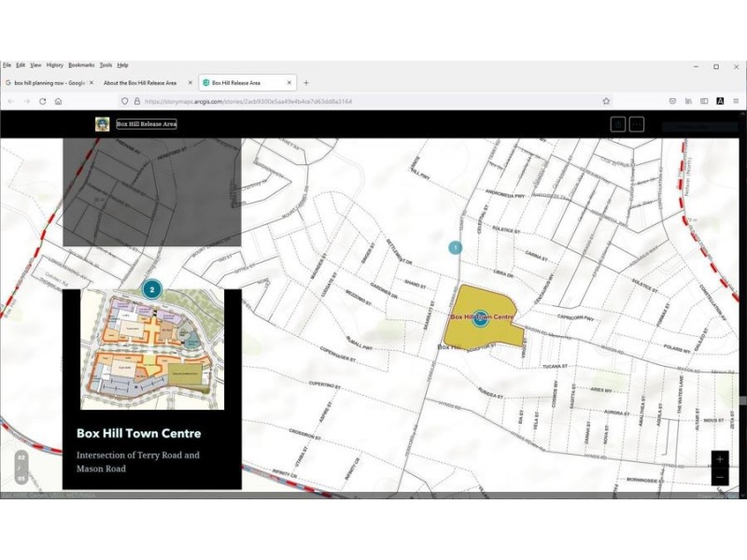This screenshot has width=747, height=560.
Task: Go back to the previous page
Action: (x=10, y=101)
